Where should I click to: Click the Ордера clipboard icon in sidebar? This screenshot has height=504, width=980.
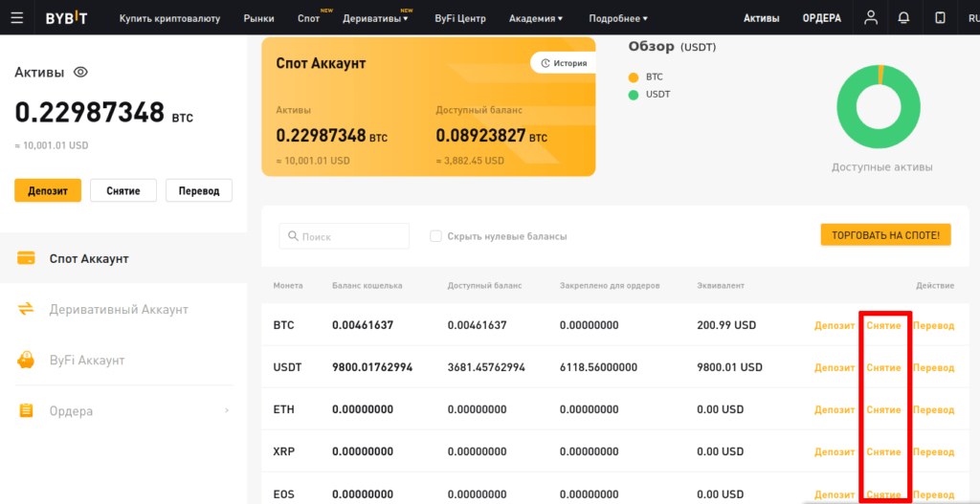(27, 410)
